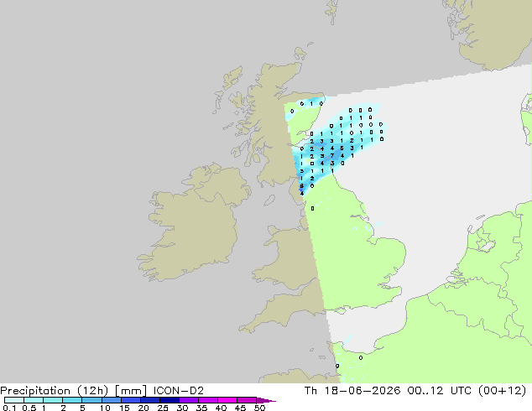Click the 45–50 mm legend color swatch
532x411 pixels.
tap(247, 400)
